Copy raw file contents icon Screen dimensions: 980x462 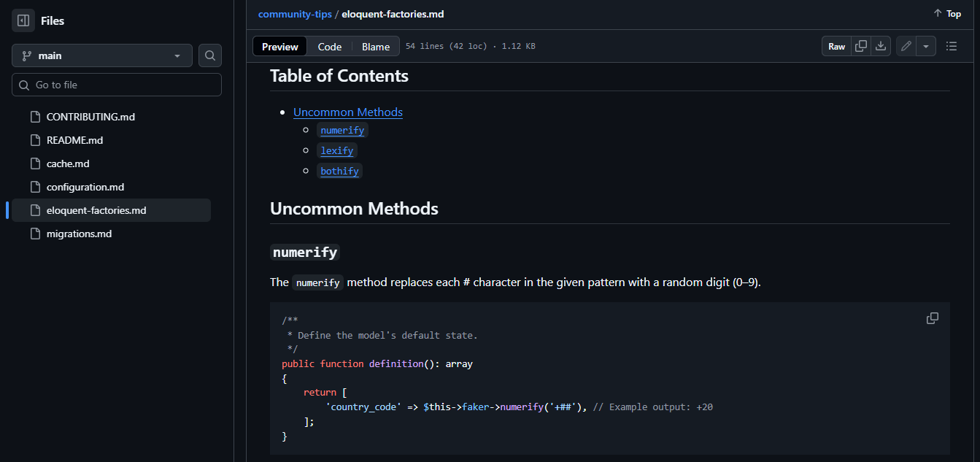click(861, 46)
